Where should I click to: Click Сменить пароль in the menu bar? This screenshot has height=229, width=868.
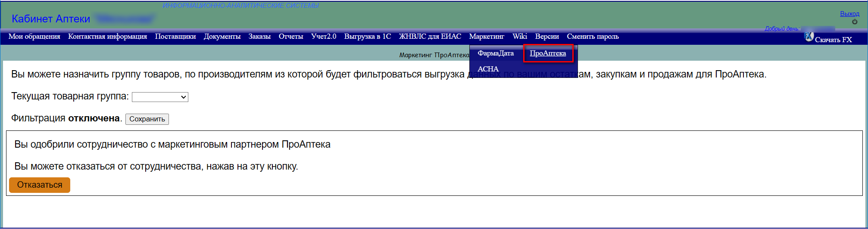pyautogui.click(x=593, y=37)
